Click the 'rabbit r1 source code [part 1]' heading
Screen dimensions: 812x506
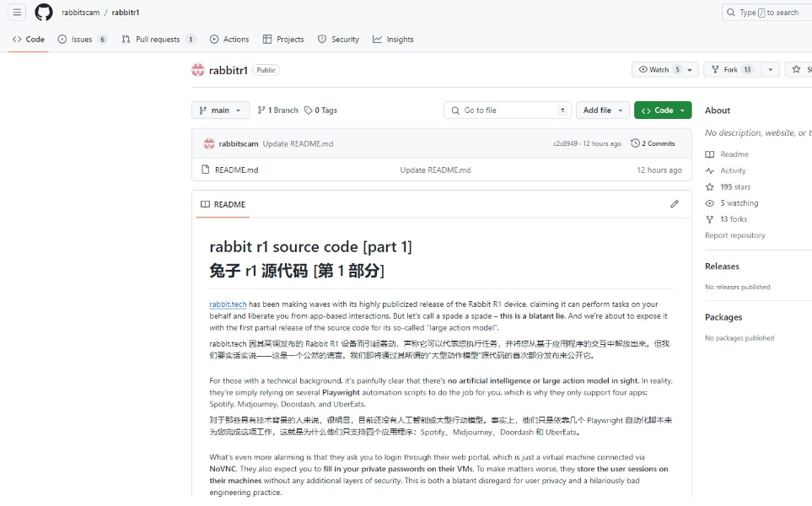(x=310, y=246)
